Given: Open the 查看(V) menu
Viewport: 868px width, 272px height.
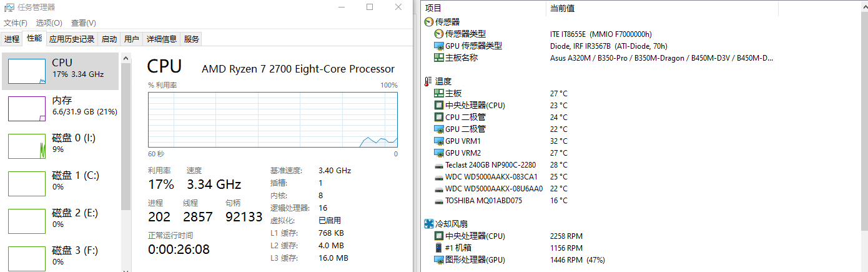Looking at the screenshot, I should click(84, 23).
